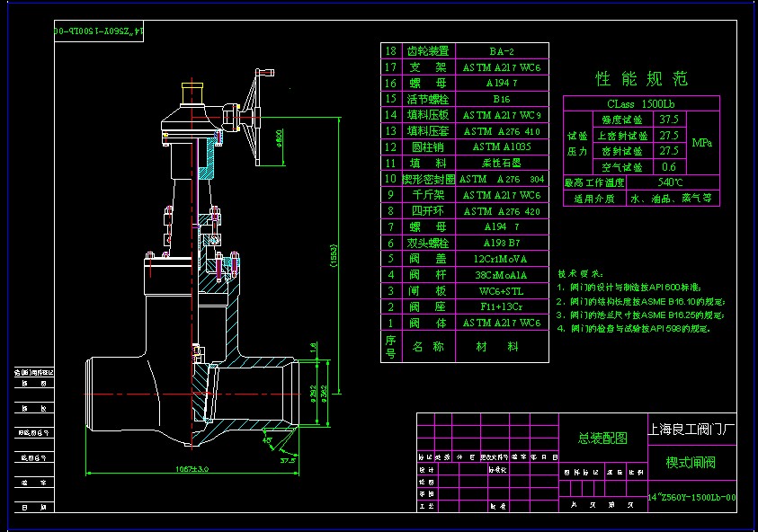Click drawing number 14"Z560Y-1500Lb-00 in title block
758x532 pixels.
tap(691, 497)
